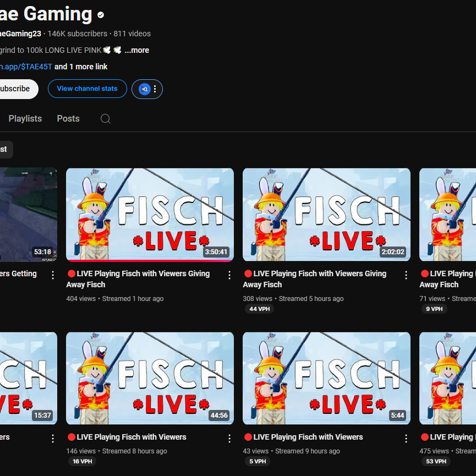Open the Fisch LIVE thumbnail with 44:56 duration
The height and width of the screenshot is (476, 476).
point(150,378)
